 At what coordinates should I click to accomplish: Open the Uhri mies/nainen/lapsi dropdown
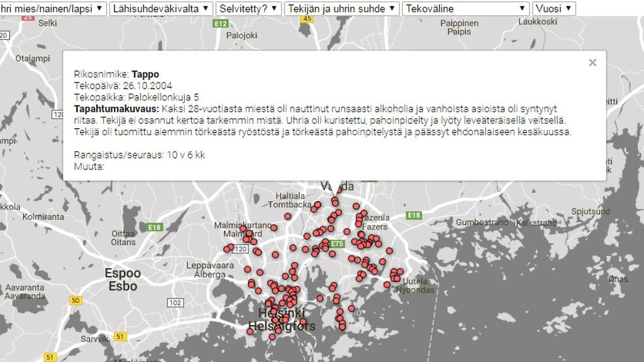coord(53,8)
